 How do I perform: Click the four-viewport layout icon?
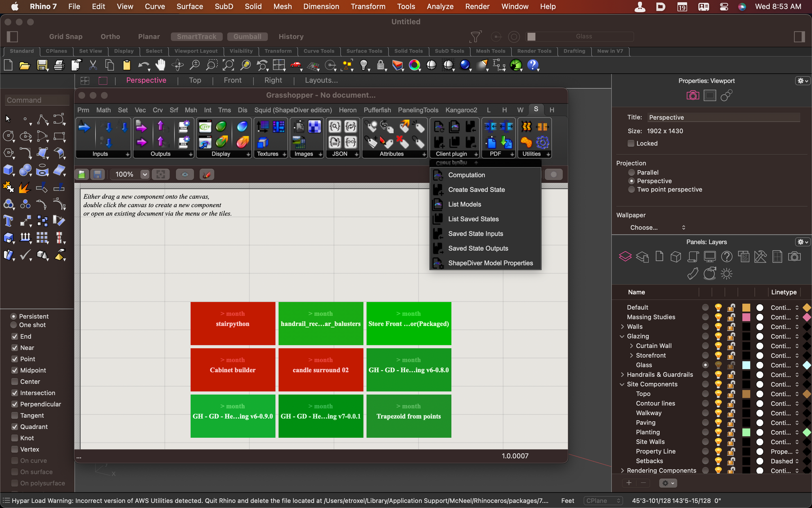click(x=85, y=80)
